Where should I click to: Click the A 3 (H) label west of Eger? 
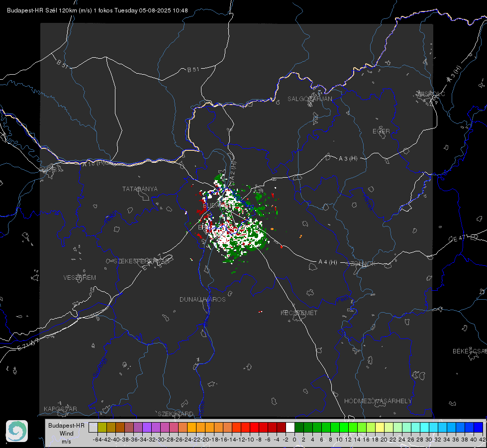348,159
